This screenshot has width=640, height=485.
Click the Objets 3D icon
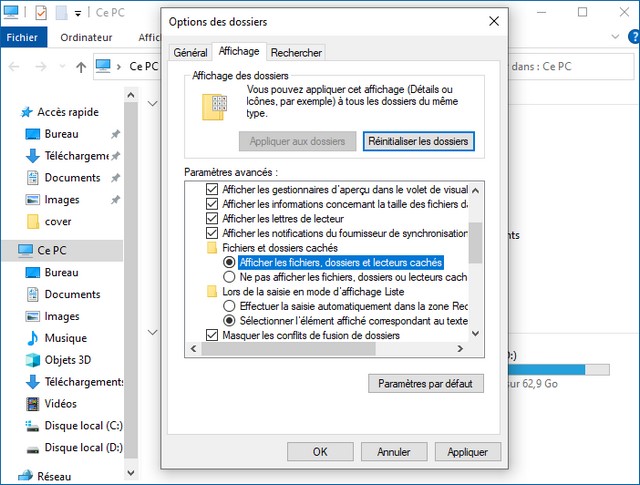(x=32, y=360)
